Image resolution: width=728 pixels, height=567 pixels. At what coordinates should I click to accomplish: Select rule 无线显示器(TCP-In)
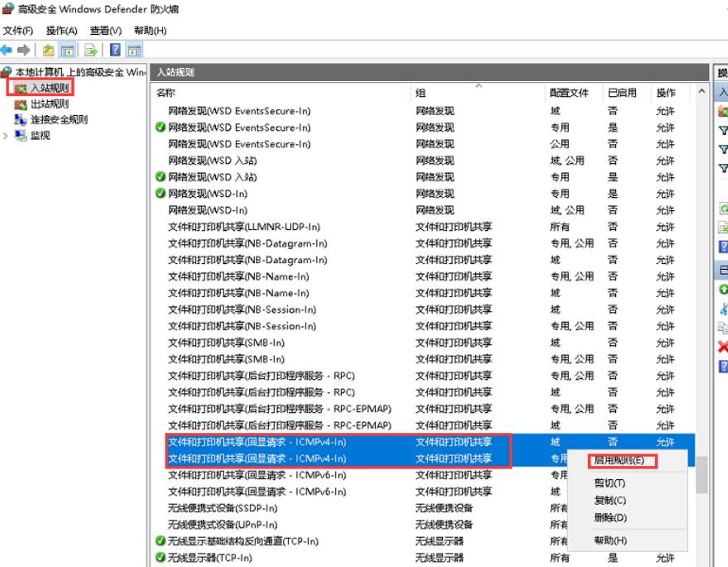[210, 557]
